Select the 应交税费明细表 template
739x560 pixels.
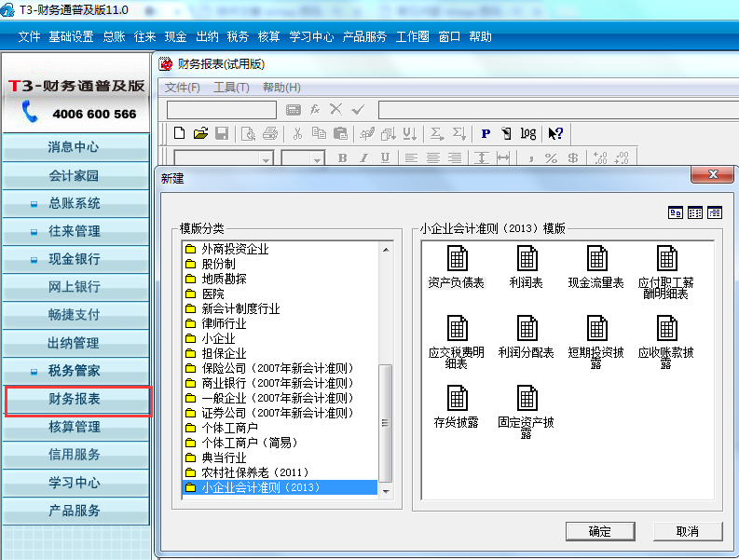(x=457, y=342)
